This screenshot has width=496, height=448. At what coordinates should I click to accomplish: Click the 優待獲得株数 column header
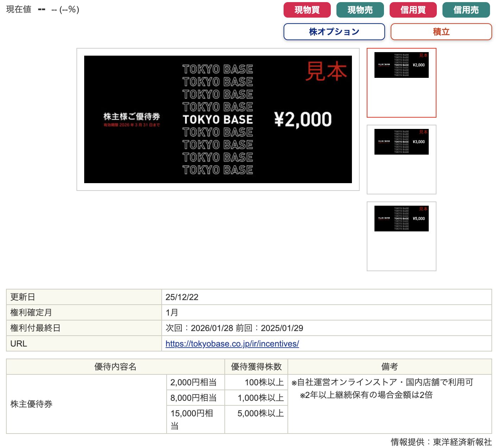(x=256, y=367)
